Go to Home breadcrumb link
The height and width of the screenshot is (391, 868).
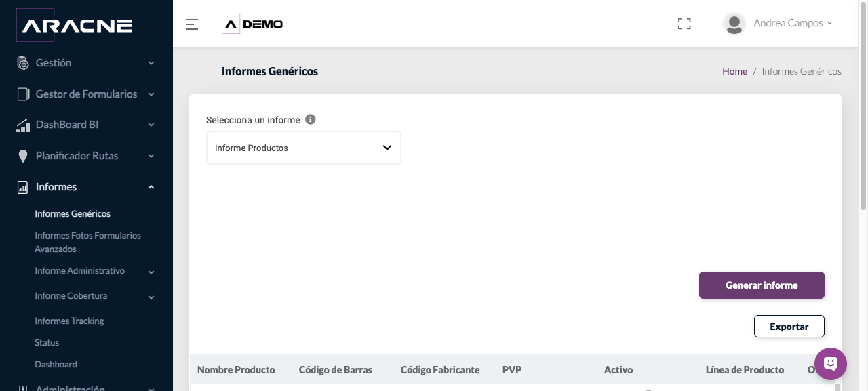[734, 71]
